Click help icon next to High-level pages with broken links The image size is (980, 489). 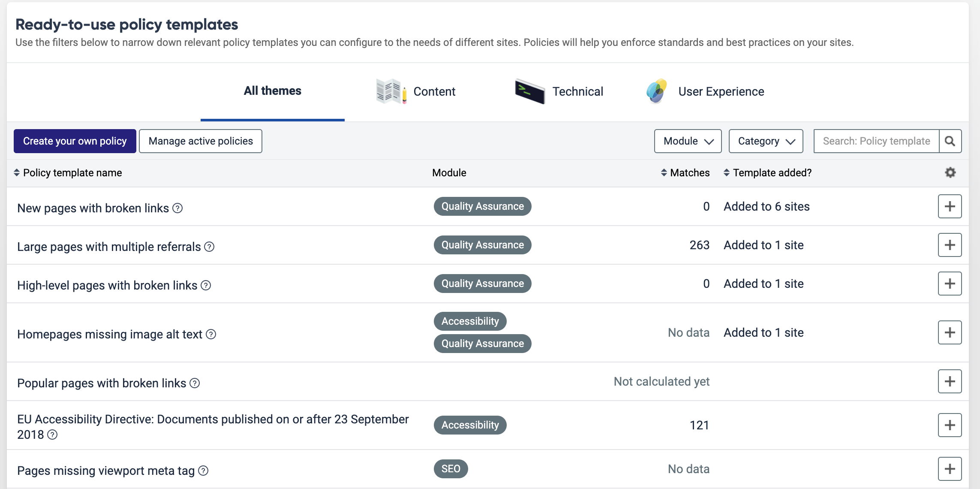(206, 285)
